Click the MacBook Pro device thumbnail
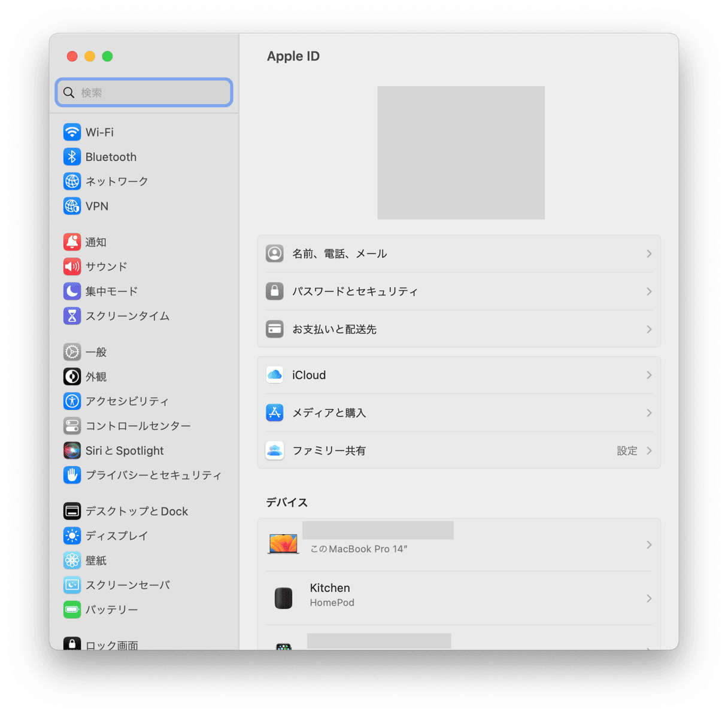The height and width of the screenshot is (715, 728). point(283,544)
